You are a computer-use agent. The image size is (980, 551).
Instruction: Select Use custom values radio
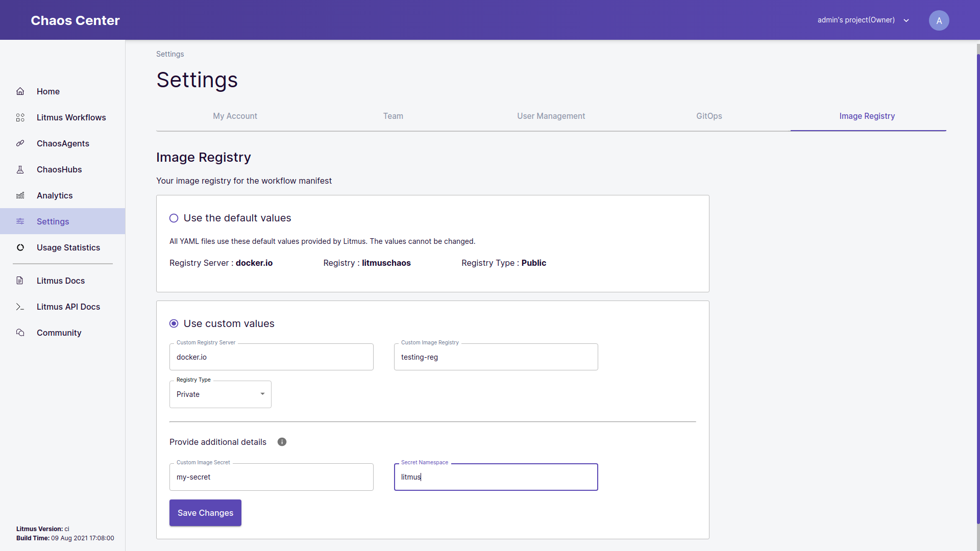(174, 323)
